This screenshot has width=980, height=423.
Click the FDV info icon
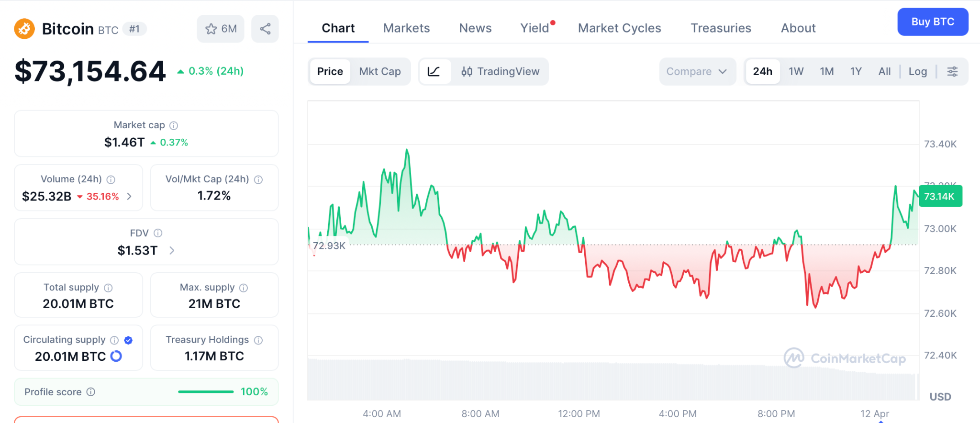tap(158, 233)
